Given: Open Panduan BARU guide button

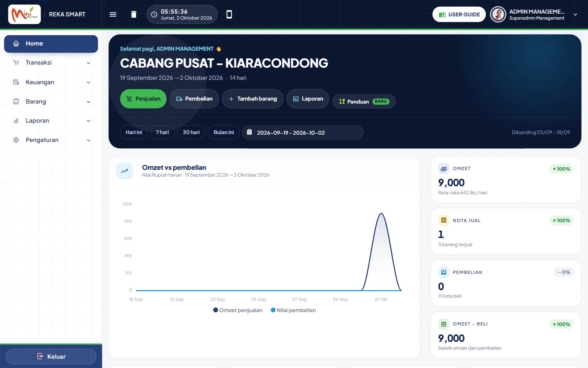Looking at the screenshot, I should 364,102.
